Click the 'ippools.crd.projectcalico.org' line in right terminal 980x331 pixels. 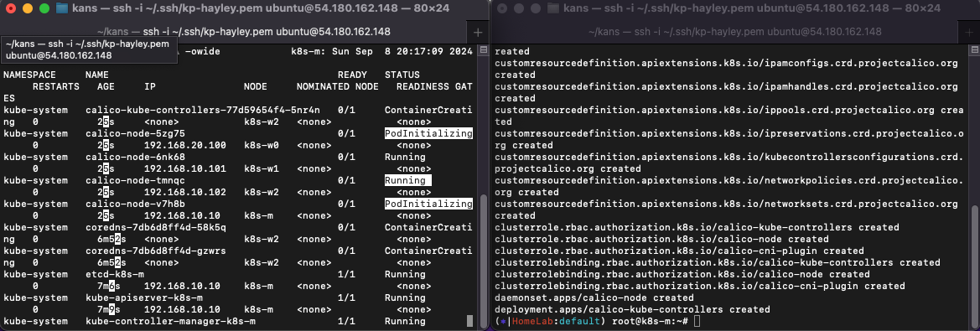[729, 110]
